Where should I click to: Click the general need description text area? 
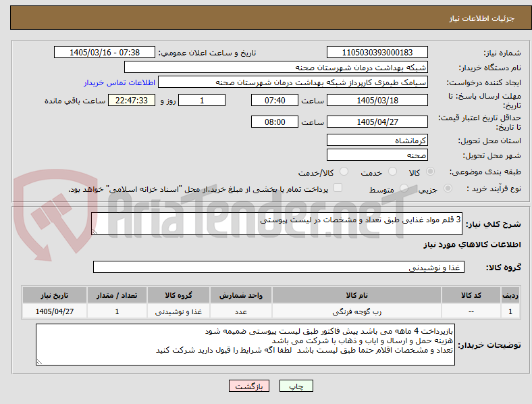pyautogui.click(x=277, y=224)
